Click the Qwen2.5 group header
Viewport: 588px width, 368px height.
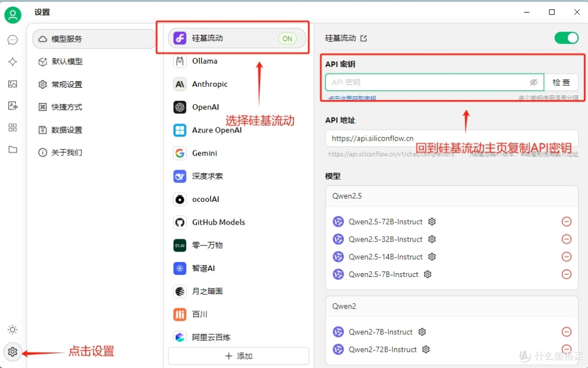(x=452, y=196)
